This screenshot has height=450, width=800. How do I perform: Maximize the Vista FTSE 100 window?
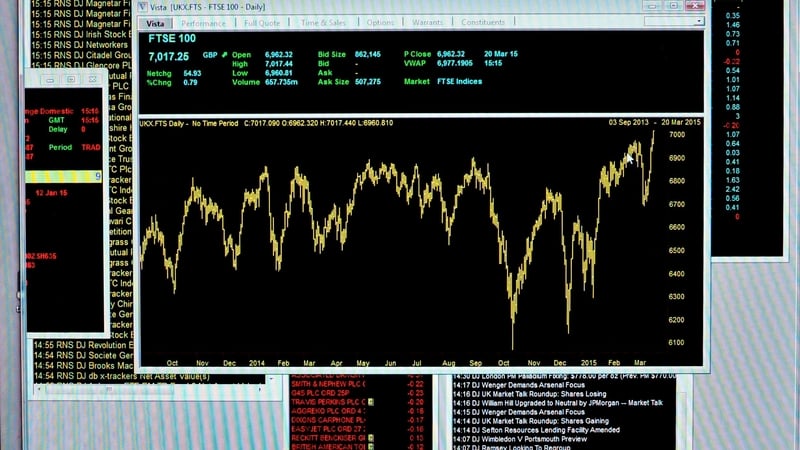point(673,6)
